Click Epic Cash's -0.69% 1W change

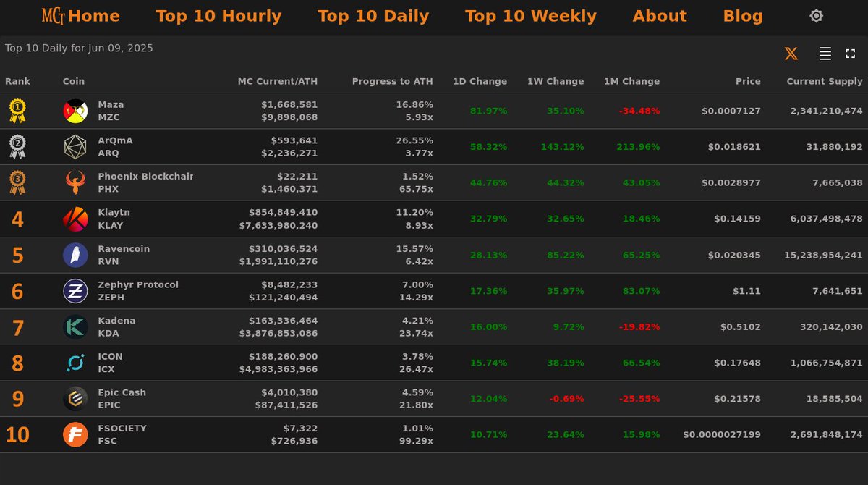coord(567,399)
